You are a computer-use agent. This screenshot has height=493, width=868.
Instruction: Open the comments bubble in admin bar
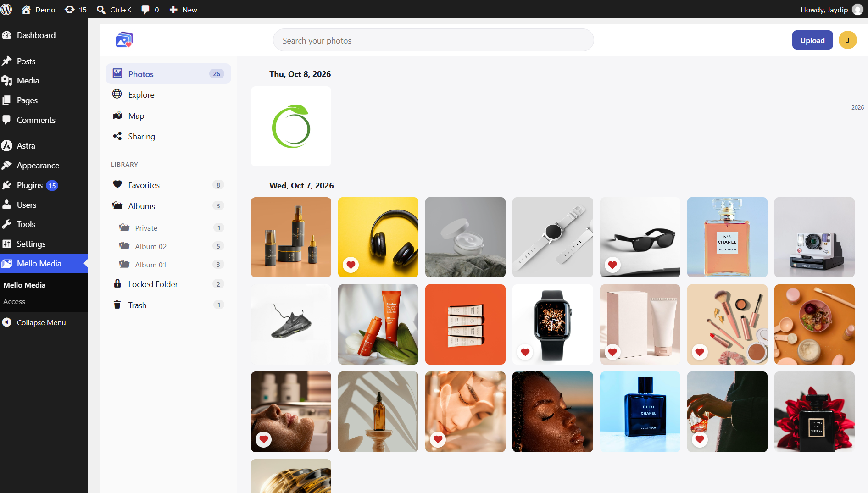click(145, 10)
